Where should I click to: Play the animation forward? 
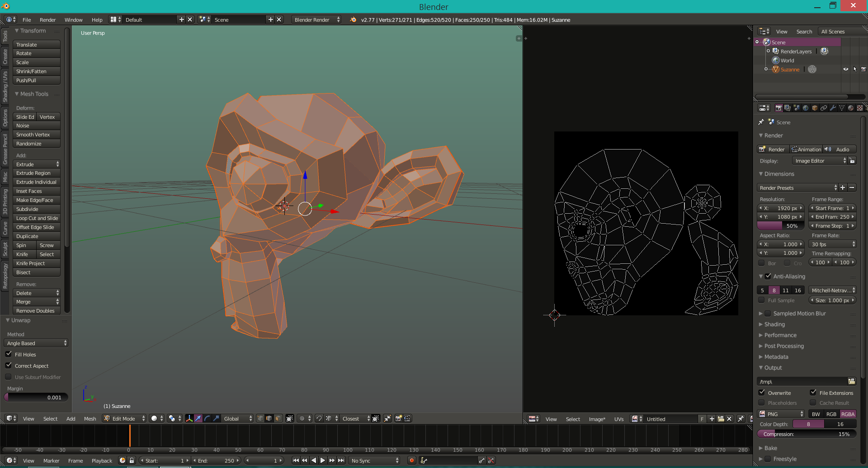[323, 460]
